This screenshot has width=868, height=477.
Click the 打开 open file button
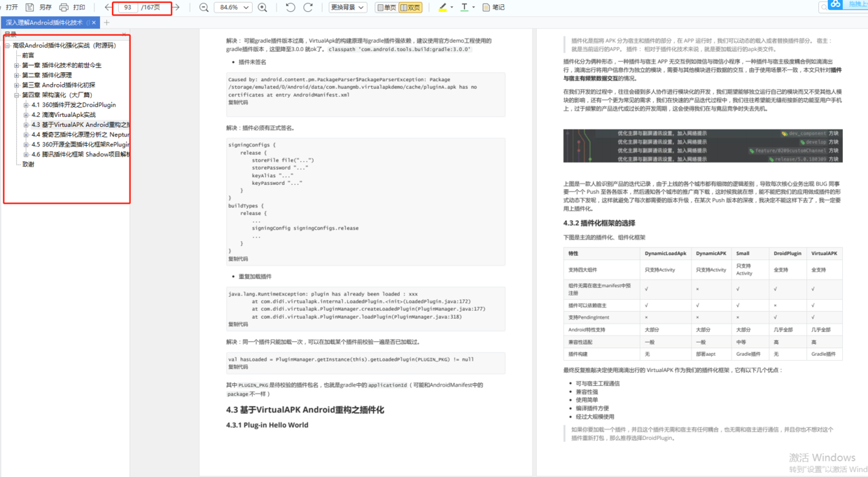point(12,7)
